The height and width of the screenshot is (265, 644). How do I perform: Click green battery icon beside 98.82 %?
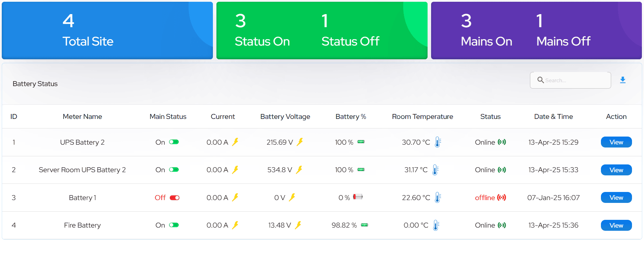(x=365, y=225)
